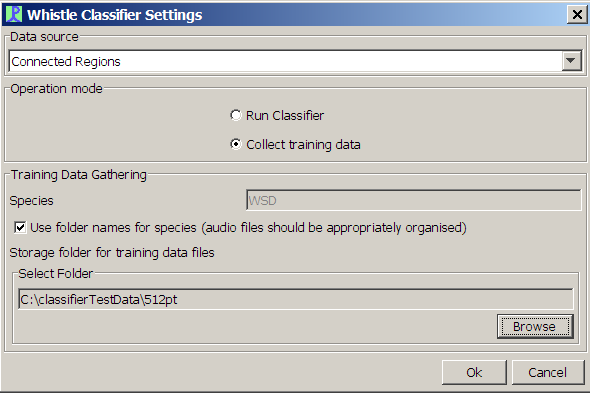This screenshot has height=393, width=590.
Task: Open the Connected Regions combo box
Action: click(x=295, y=61)
